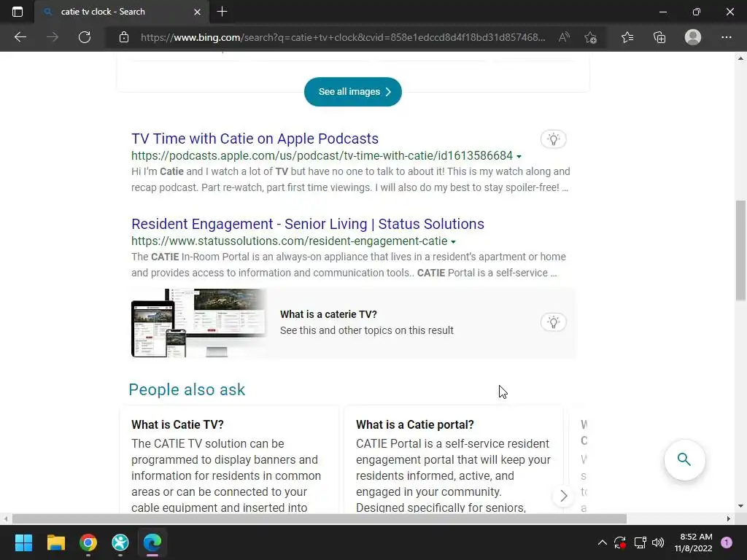
Task: View site information lock icon
Action: click(x=124, y=37)
